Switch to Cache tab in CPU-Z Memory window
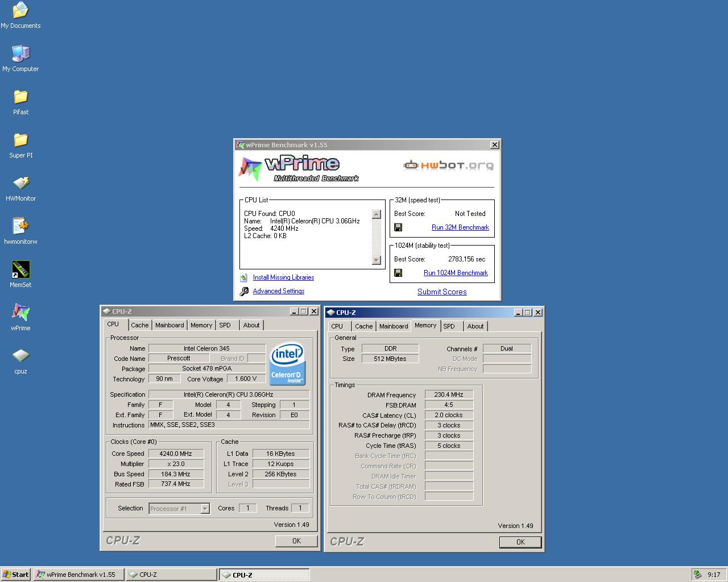 (x=363, y=326)
